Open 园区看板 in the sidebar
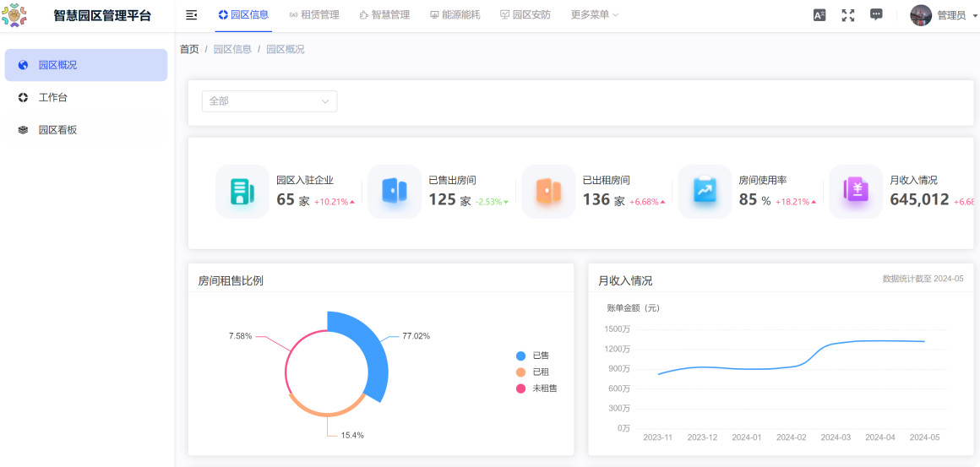The image size is (980, 467). [86, 130]
